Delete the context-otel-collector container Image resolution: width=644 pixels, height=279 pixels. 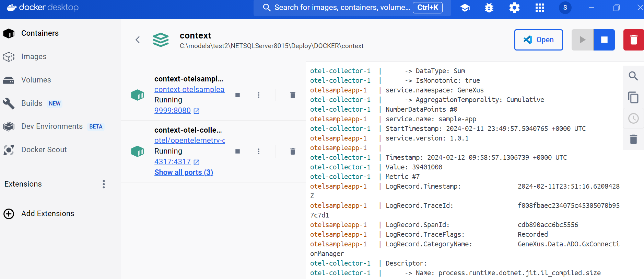(x=293, y=151)
